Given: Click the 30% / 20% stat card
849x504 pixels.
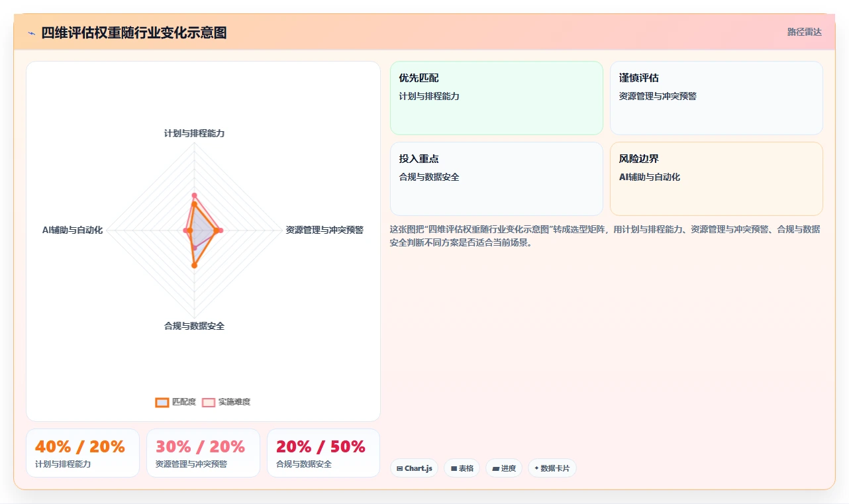Looking at the screenshot, I should (x=203, y=453).
